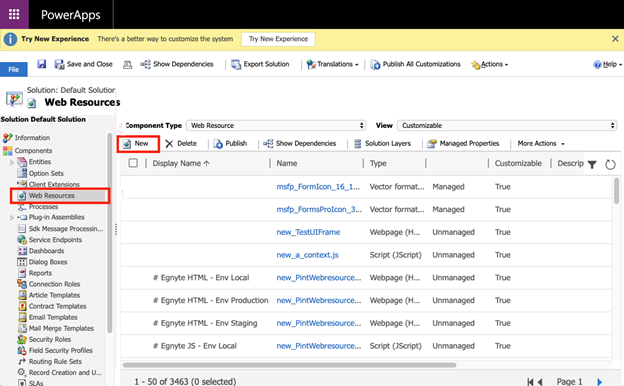Click the Save disk icon

(x=42, y=64)
